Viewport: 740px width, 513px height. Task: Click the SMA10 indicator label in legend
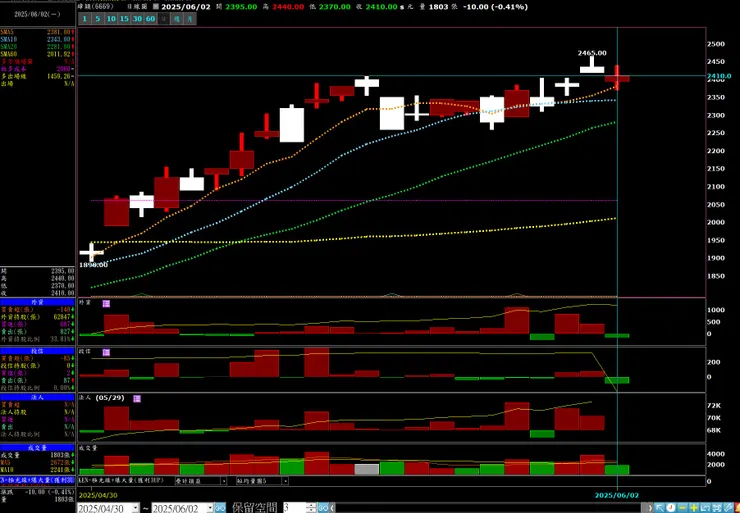(x=9, y=39)
